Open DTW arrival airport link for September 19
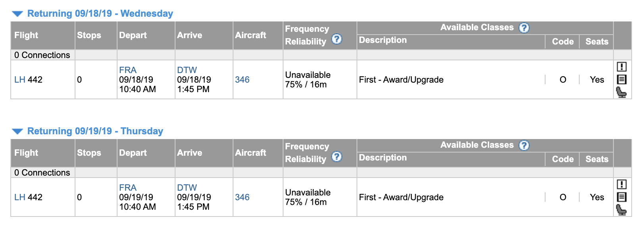The height and width of the screenshot is (232, 644). 186,188
